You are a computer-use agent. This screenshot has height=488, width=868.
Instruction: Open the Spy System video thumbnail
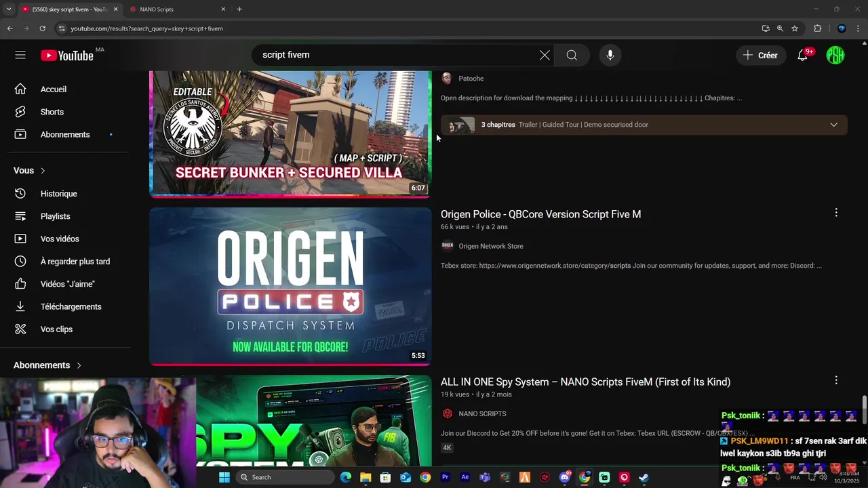[313, 421]
